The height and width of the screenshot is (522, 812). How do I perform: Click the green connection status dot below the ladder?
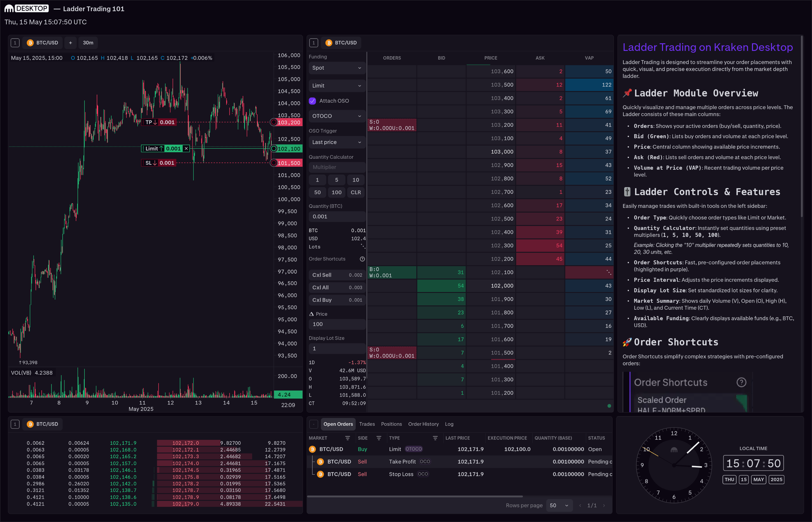click(609, 406)
